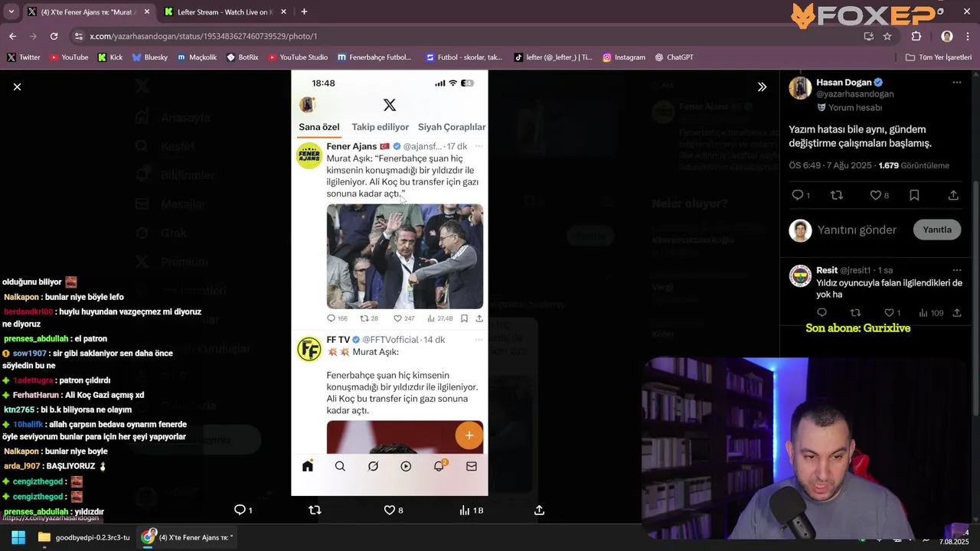The height and width of the screenshot is (551, 980).
Task: Open a new browser tab
Action: (x=304, y=11)
